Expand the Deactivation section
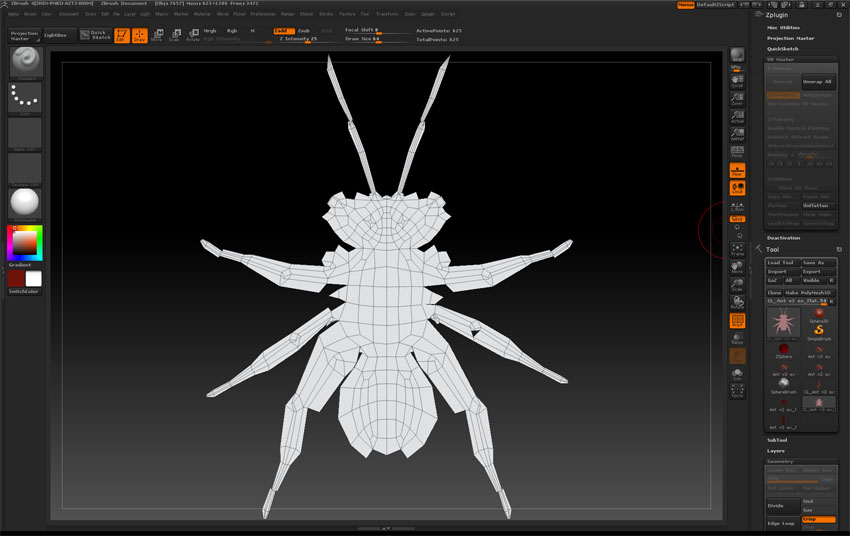850x536 pixels. click(783, 238)
